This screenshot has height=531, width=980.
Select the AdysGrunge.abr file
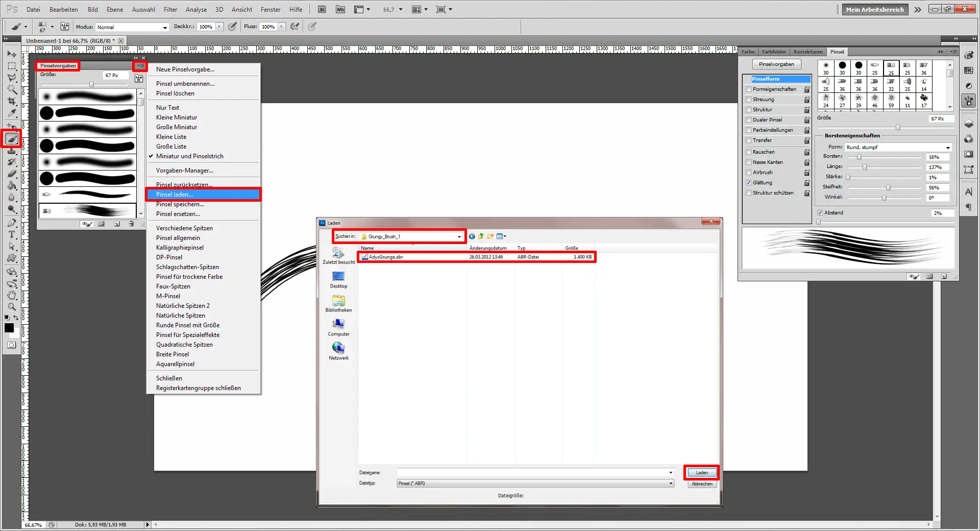pos(385,257)
